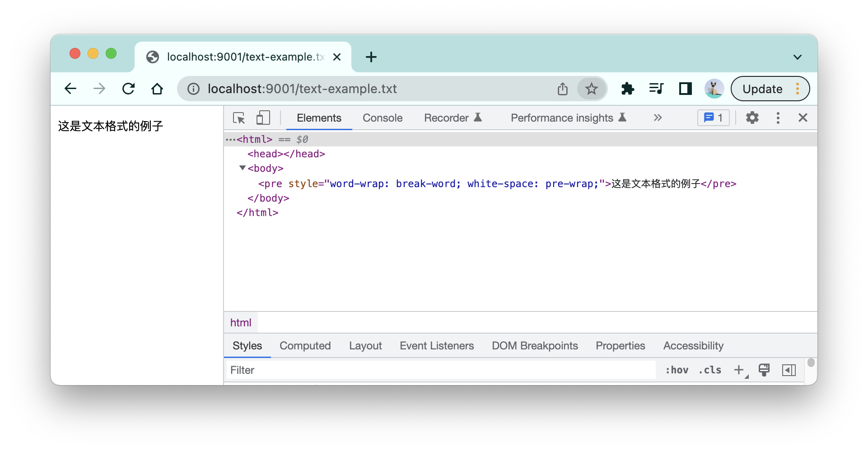Go back with the browser back arrow
This screenshot has width=868, height=452.
click(x=70, y=89)
